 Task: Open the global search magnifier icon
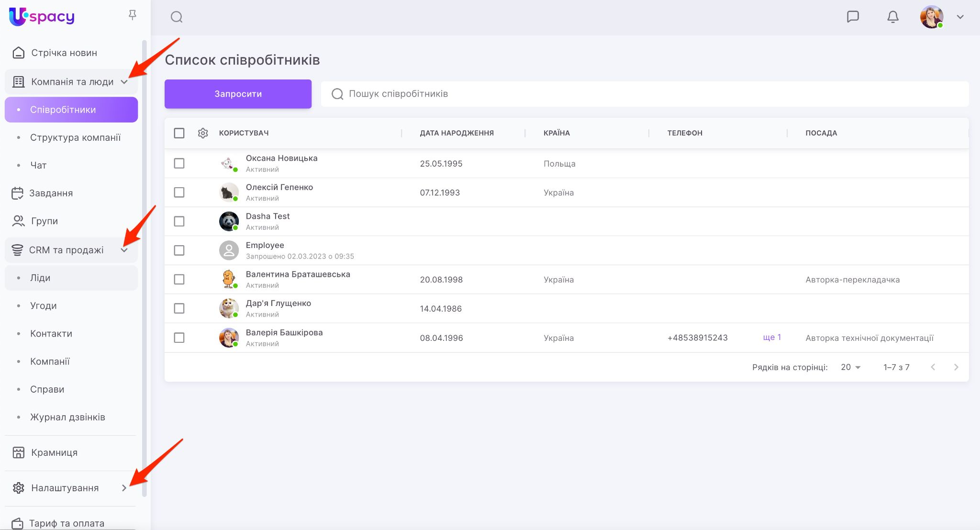click(177, 17)
